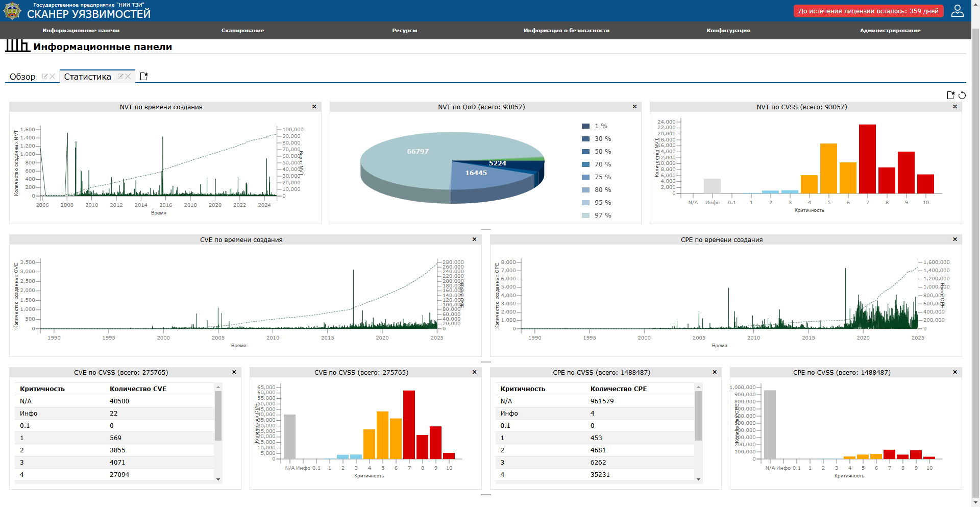Add new chart display to dashboard

pyautogui.click(x=950, y=95)
